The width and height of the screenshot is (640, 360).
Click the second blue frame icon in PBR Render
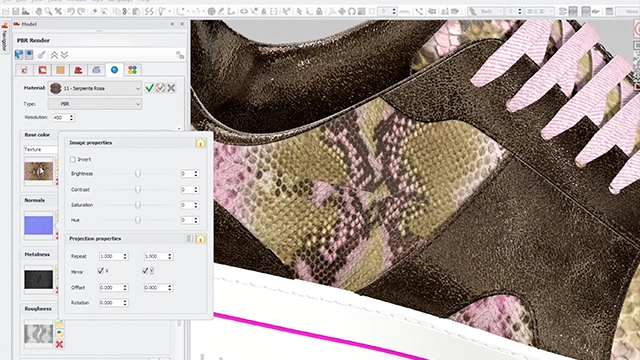tap(29, 54)
